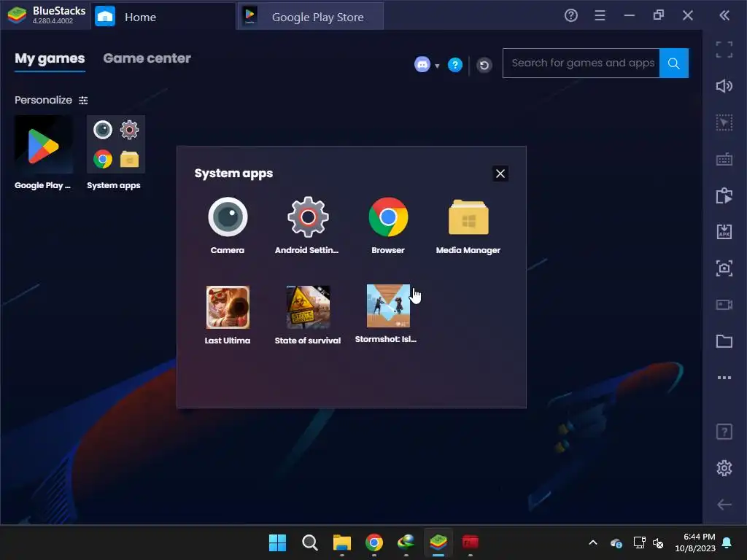Expand the Discord dropdown arrow
Viewport: 747px width, 560px height.
[x=437, y=66]
